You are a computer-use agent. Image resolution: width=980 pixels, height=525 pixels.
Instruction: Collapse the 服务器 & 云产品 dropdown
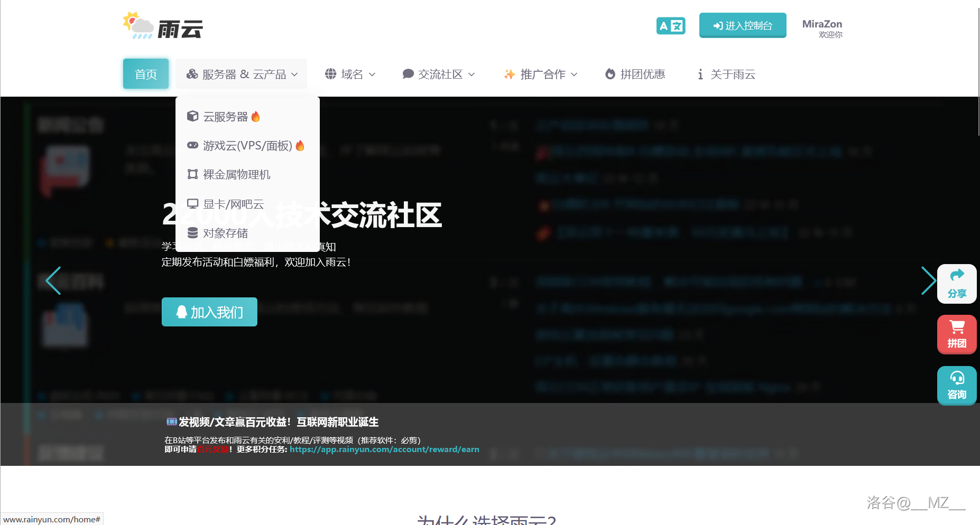point(242,74)
